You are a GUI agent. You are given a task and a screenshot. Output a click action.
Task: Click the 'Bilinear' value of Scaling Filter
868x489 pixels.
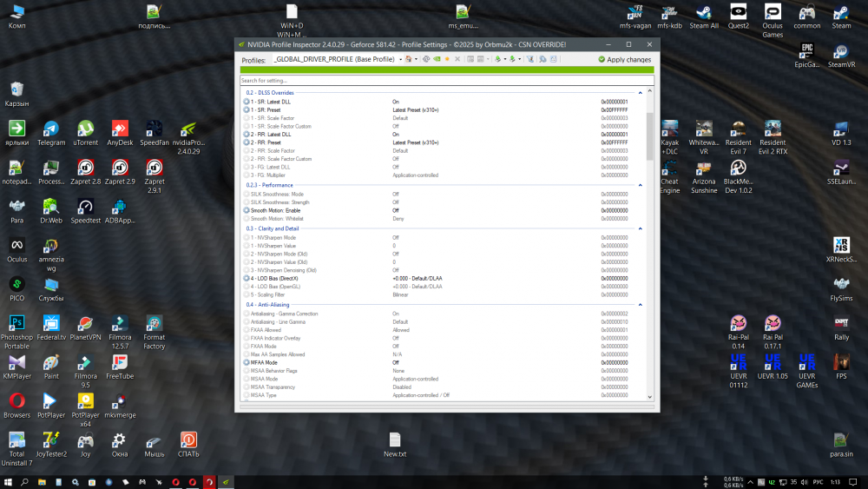tap(400, 294)
